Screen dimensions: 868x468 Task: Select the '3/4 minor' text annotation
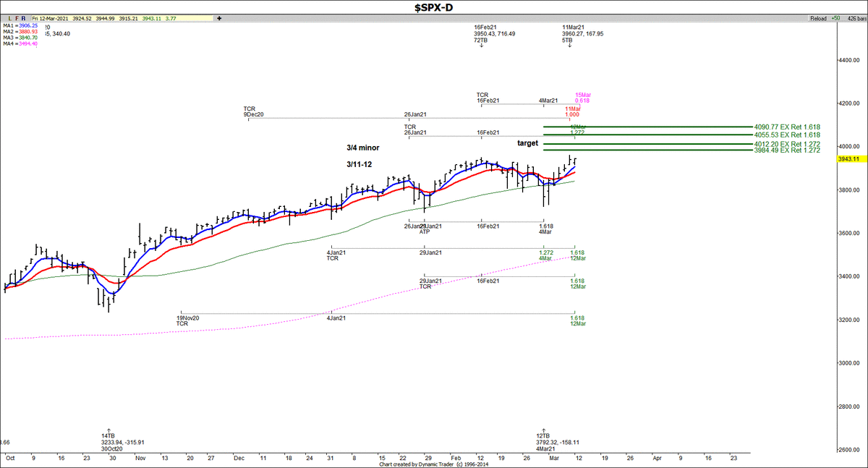tap(362, 148)
